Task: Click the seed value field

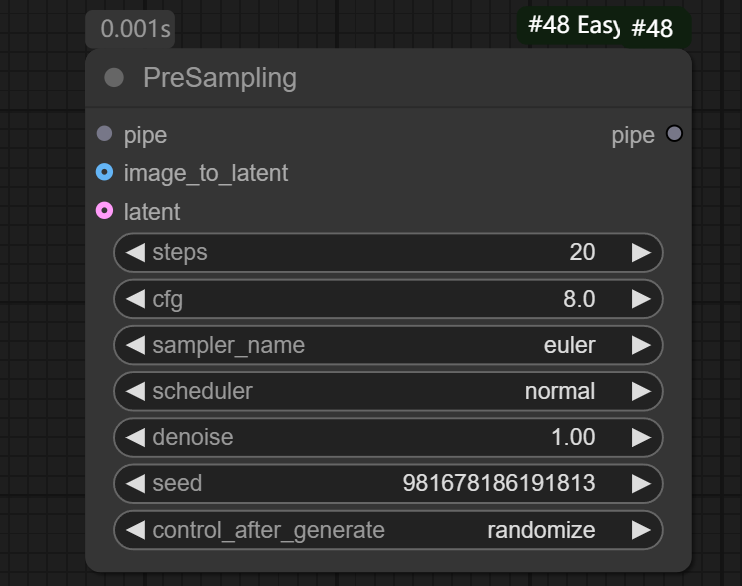Action: point(388,484)
